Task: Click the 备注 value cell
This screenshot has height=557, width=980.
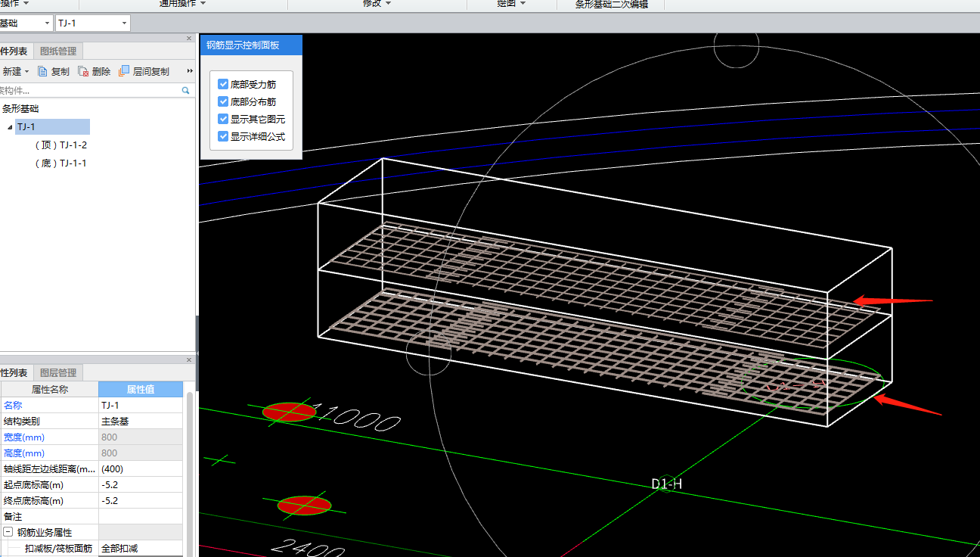Action: point(141,517)
